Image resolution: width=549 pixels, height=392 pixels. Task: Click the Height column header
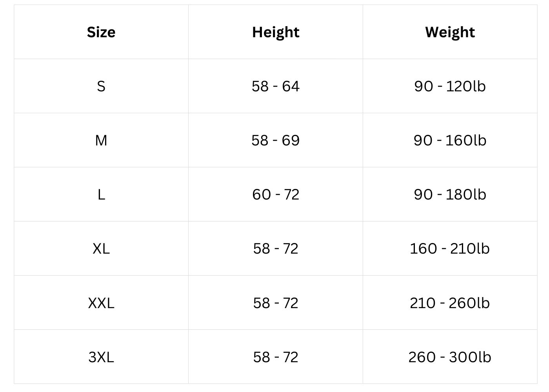click(276, 32)
